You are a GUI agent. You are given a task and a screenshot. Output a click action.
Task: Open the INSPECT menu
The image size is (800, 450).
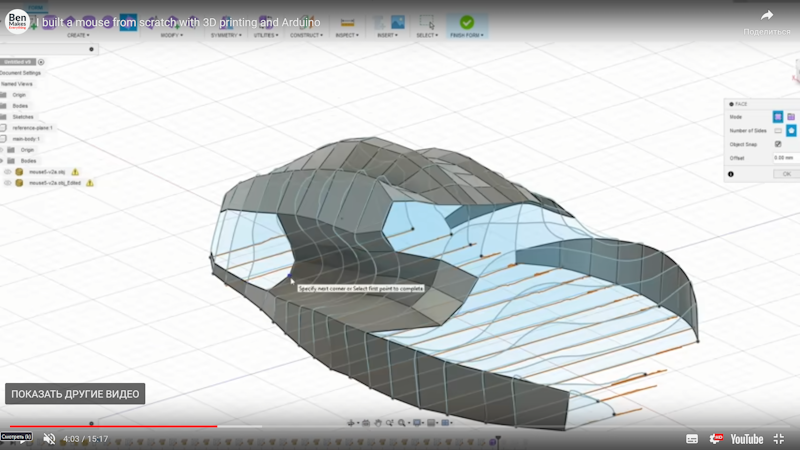(x=347, y=35)
